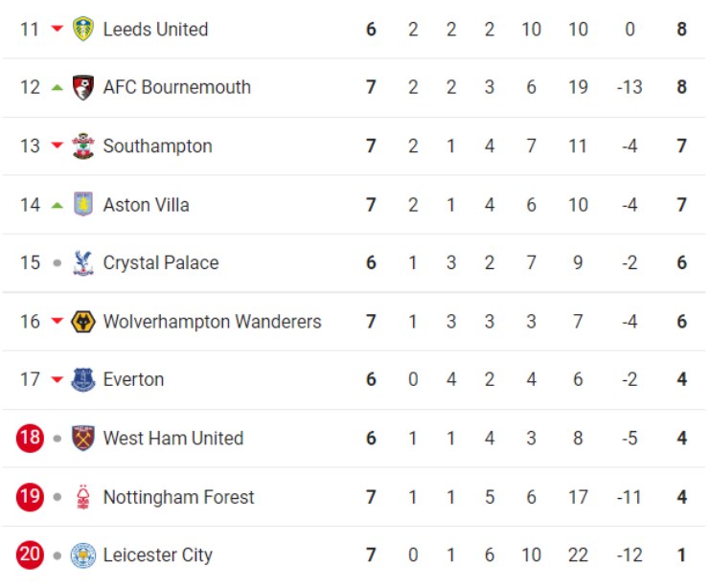This screenshot has height=588, width=709.
Task: Click the green up arrow beside AFC Bournemouth
Action: click(57, 87)
